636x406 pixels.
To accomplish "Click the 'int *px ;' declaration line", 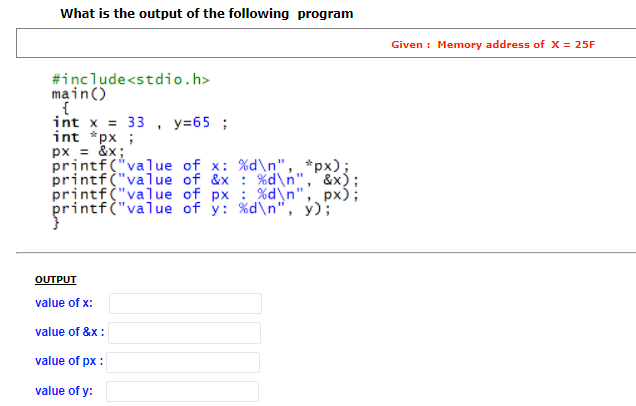I will (93, 137).
